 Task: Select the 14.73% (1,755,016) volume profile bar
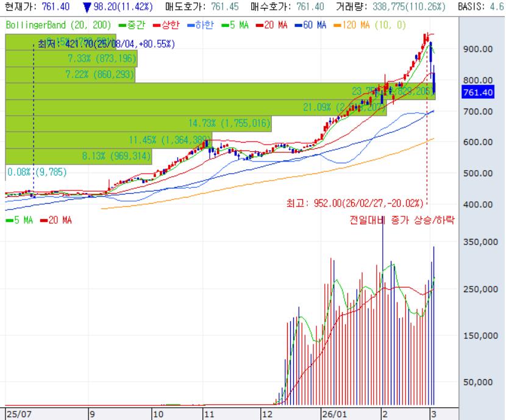coord(137,123)
